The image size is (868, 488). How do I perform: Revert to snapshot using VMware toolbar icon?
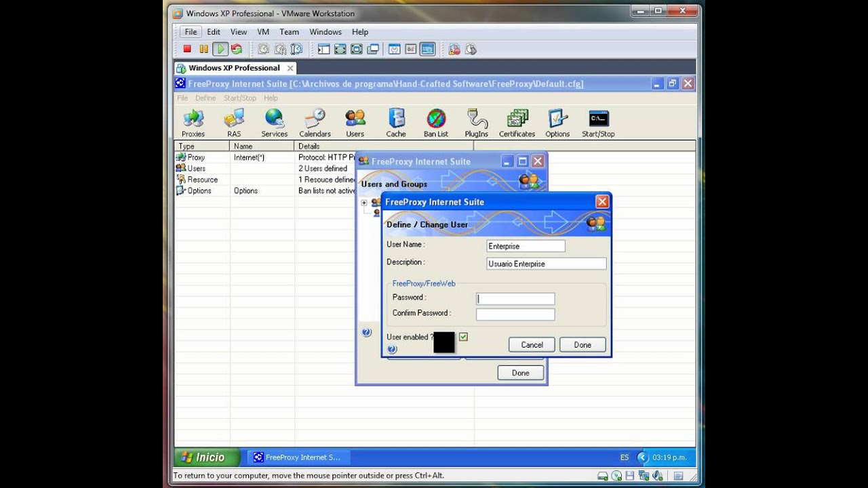pos(280,49)
